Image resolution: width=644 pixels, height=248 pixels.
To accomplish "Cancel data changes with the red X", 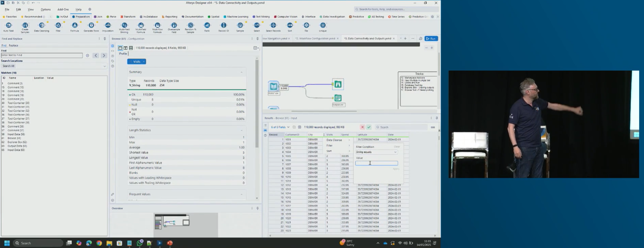I will click(362, 127).
